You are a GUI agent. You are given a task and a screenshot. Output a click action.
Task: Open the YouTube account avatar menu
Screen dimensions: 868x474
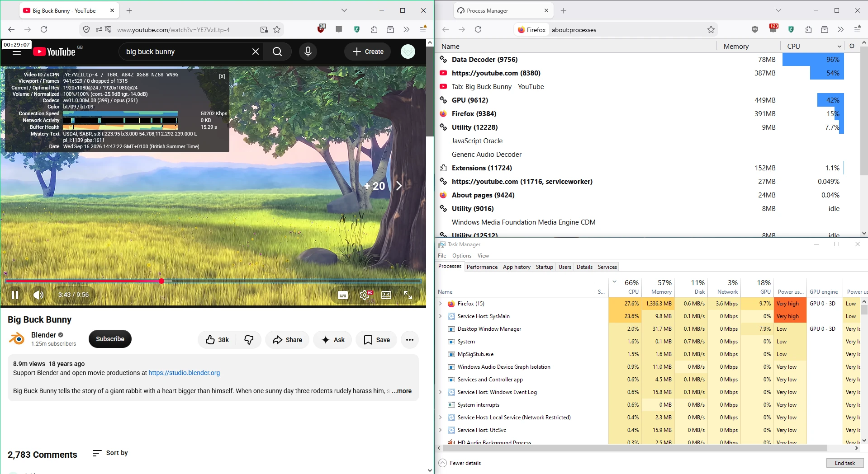[x=408, y=52]
